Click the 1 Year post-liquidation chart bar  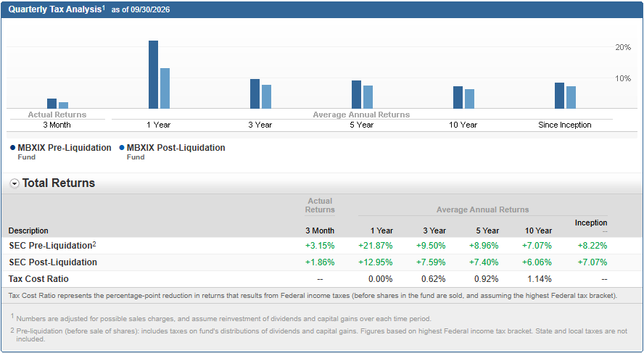[x=165, y=88]
